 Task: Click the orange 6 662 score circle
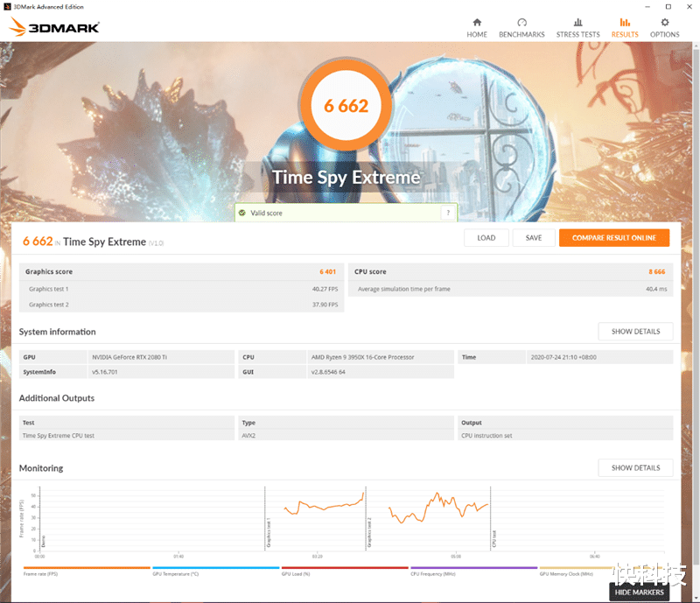click(x=346, y=105)
